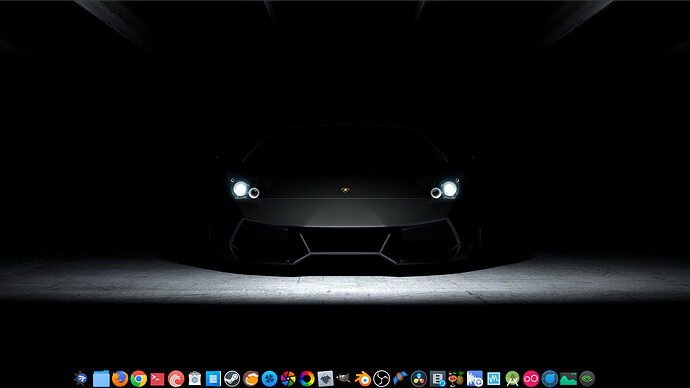Open NVIDIA settings from the dock
This screenshot has height=388, width=690.
(587, 378)
